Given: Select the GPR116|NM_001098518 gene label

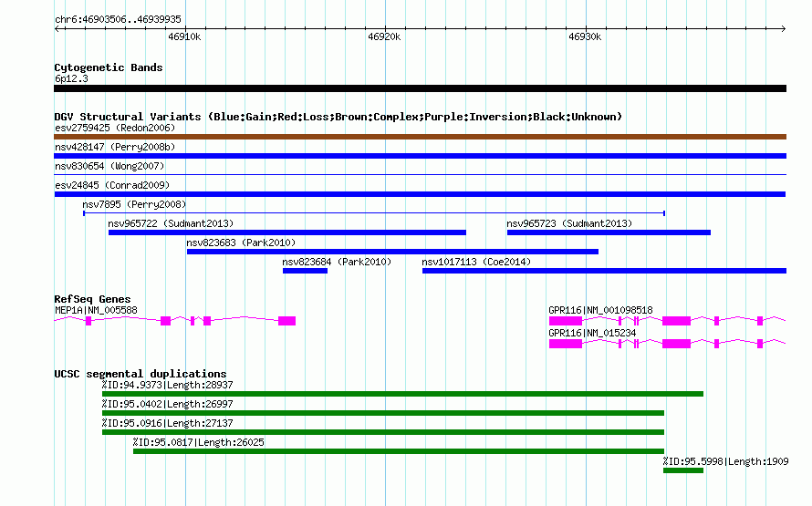Looking at the screenshot, I should (600, 310).
